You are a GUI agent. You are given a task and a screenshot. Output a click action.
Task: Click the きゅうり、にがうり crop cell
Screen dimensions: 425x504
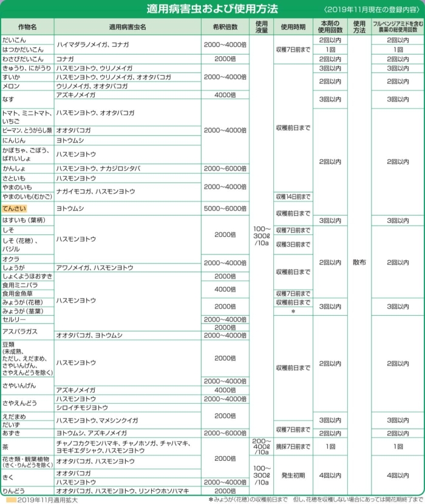click(27, 68)
